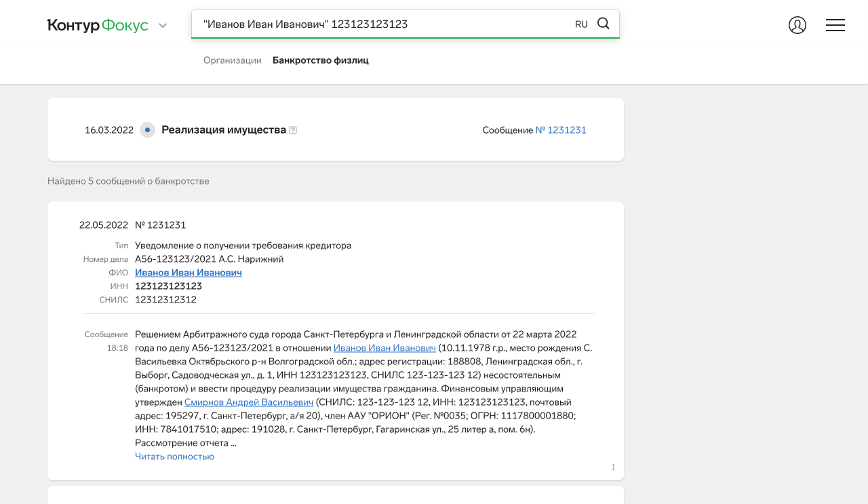Click case number А56-123123/2021 А.С. Нарижний
The height and width of the screenshot is (504, 868).
tap(210, 259)
